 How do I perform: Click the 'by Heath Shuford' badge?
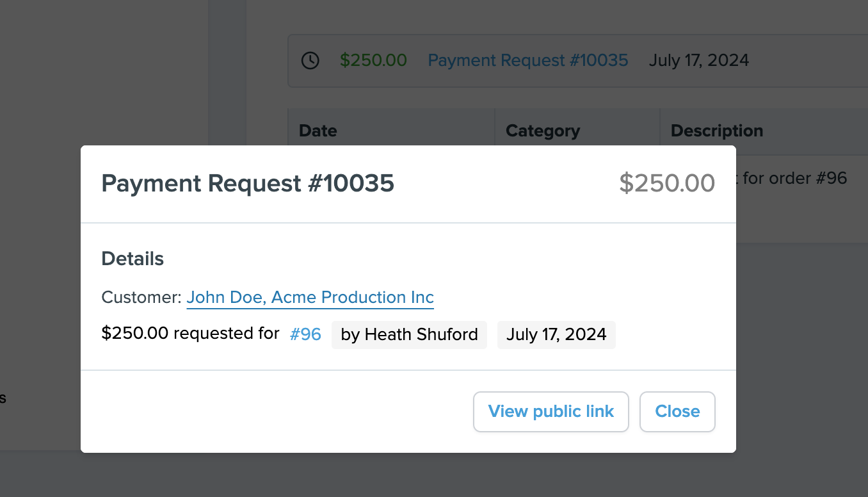coord(409,334)
